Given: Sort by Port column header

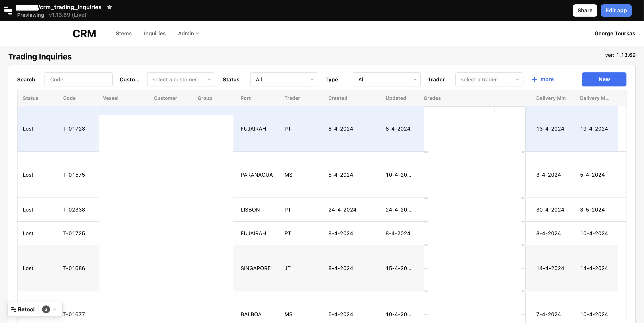Looking at the screenshot, I should pyautogui.click(x=246, y=98).
